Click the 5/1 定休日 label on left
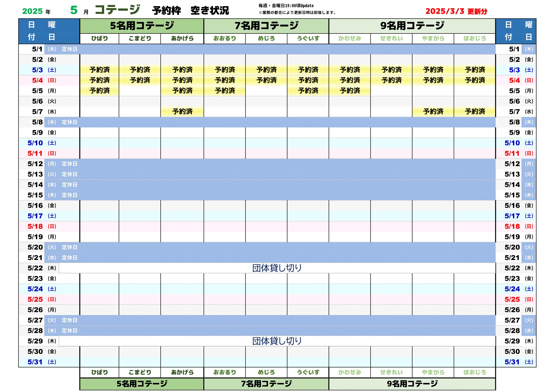This screenshot has height=392, width=555. click(69, 49)
